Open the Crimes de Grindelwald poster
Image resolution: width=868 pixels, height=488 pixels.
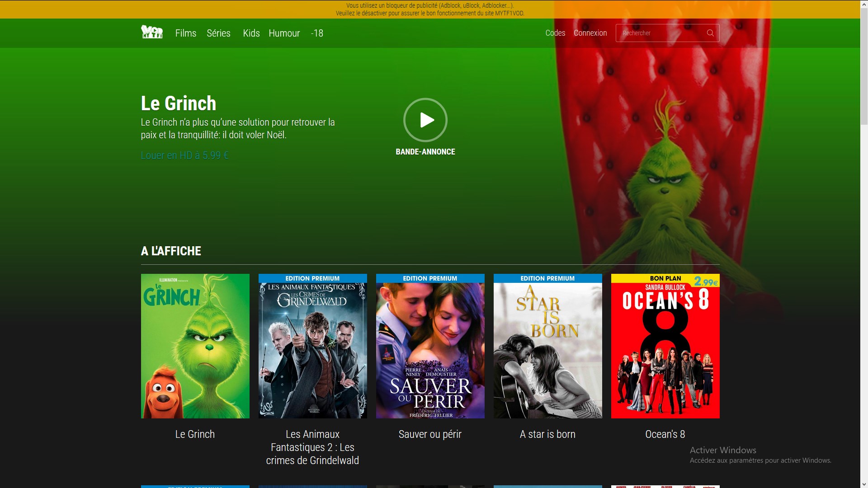(312, 346)
